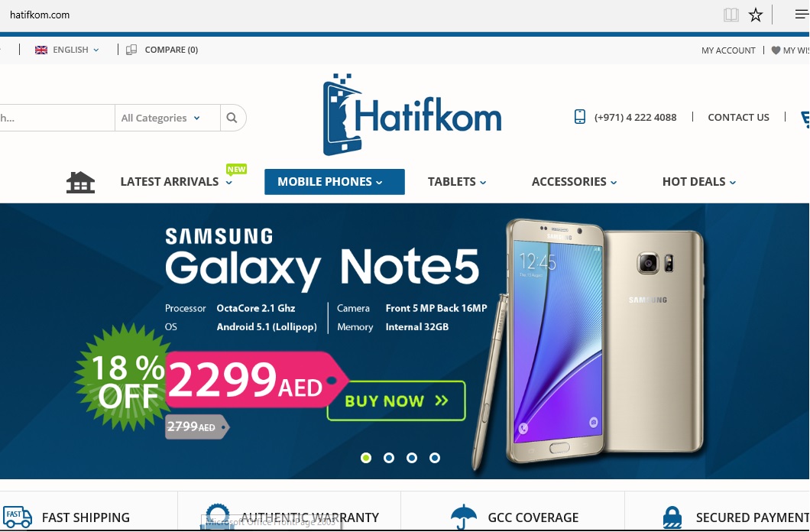Screen dimensions: 810x532
Task: Select the third carousel slide dot
Action: point(412,458)
